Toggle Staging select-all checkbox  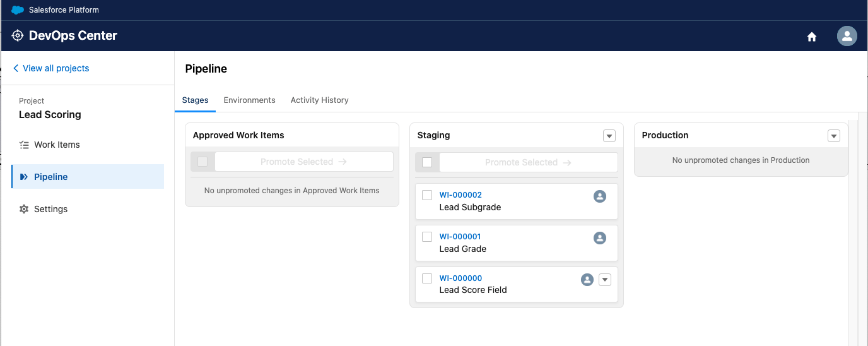pyautogui.click(x=427, y=162)
